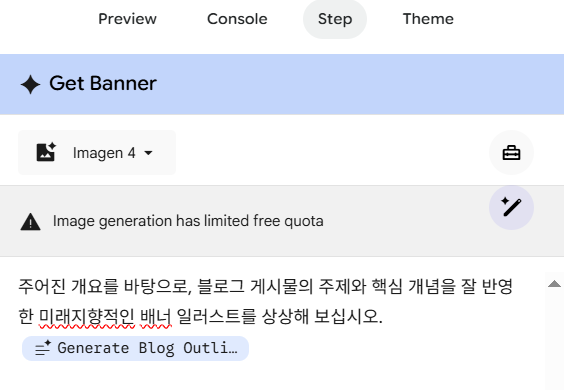Click the underlined word 미래지향적인

pyautogui.click(x=87, y=317)
